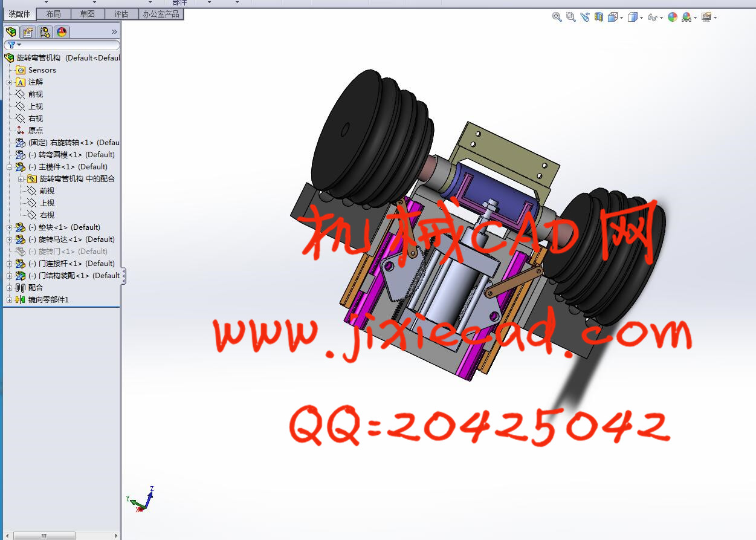Viewport: 756px width, 540px height.
Task: Click the Zoom to Area icon
Action: [x=571, y=18]
